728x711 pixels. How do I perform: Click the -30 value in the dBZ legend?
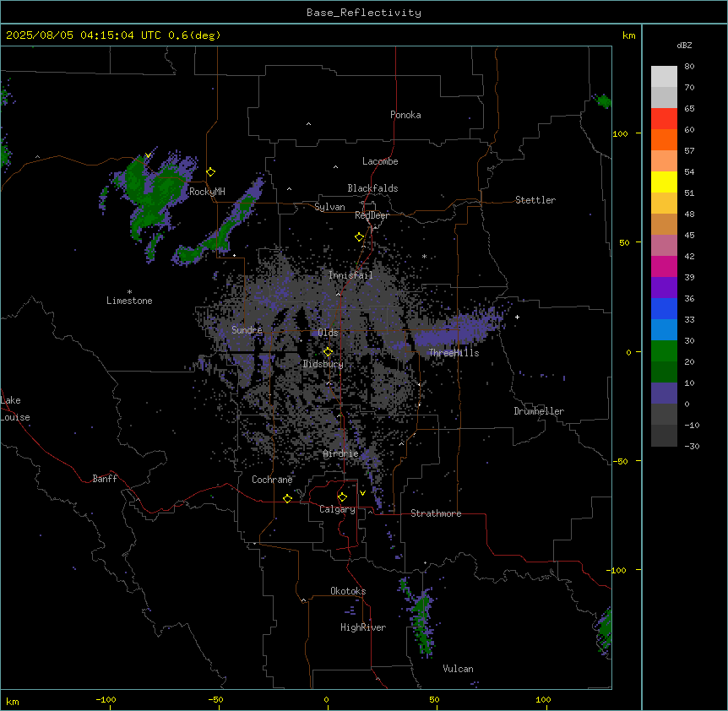pyautogui.click(x=692, y=446)
